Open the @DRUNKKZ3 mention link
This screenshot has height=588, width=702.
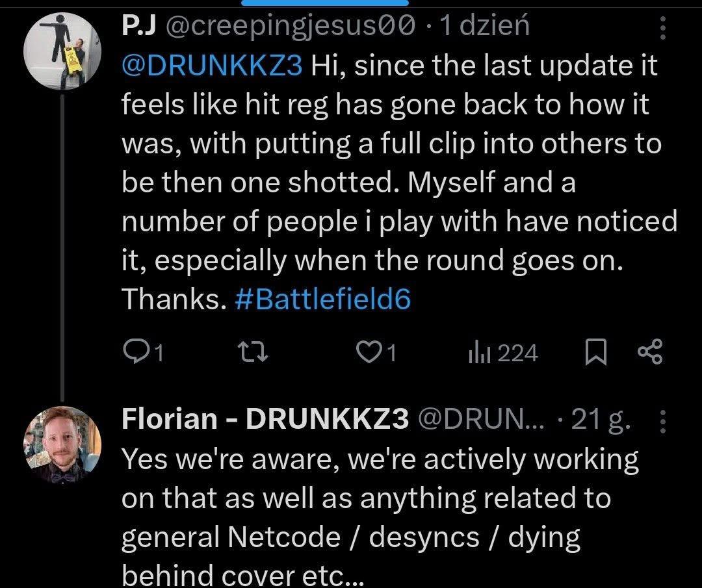click(212, 66)
